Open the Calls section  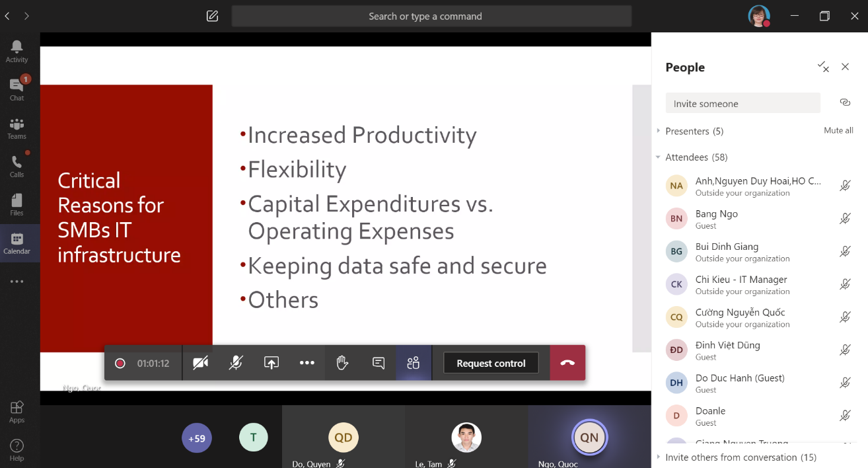pos(17,166)
